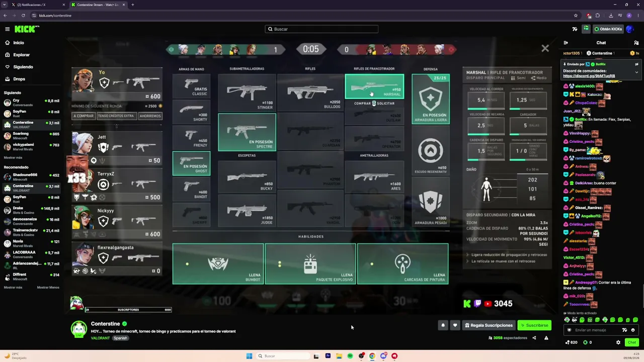Reload the page in browser
Screen dimensions: 644x362
[x=23, y=16]
